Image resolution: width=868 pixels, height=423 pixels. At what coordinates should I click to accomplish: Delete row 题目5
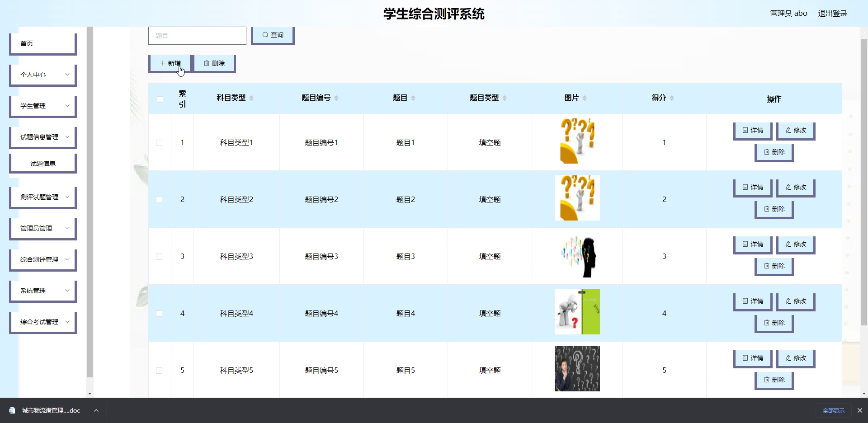[774, 380]
